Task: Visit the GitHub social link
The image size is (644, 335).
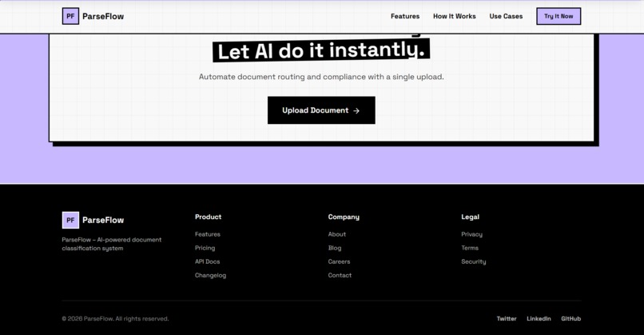Action: pyautogui.click(x=571, y=318)
